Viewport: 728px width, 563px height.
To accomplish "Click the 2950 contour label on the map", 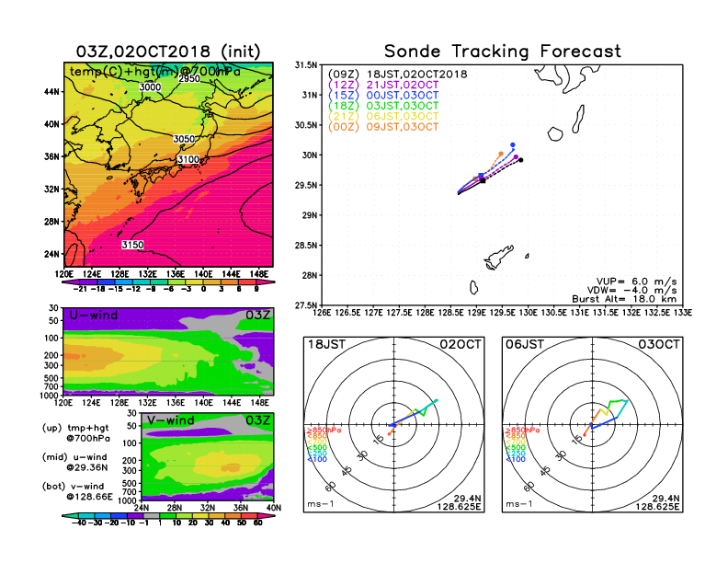I will 189,78.
